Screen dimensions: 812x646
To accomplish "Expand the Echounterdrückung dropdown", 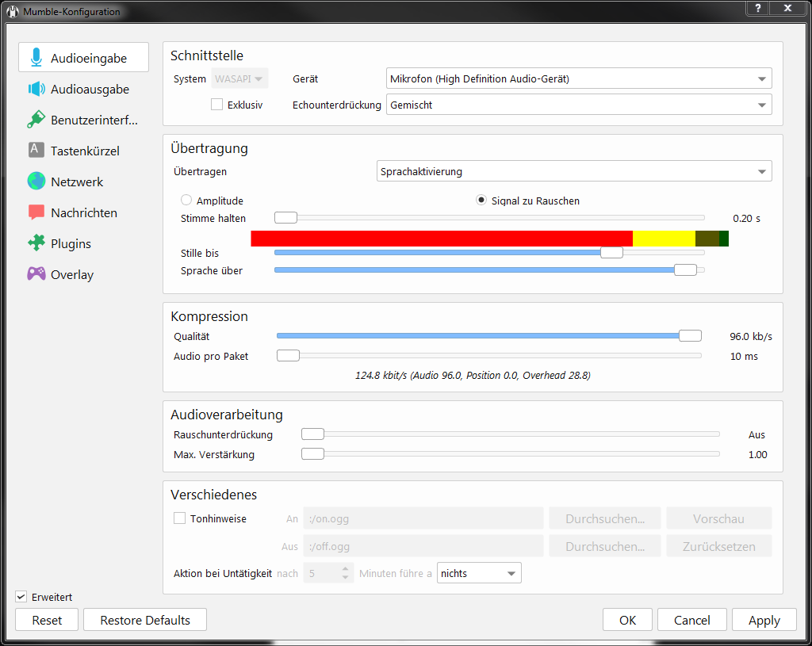I will pyautogui.click(x=578, y=105).
